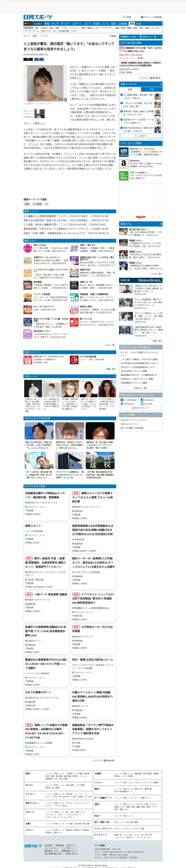Open the 野球 高校 recommended article thumbnail
This screenshot has width=186, height=868.
click(100, 460)
